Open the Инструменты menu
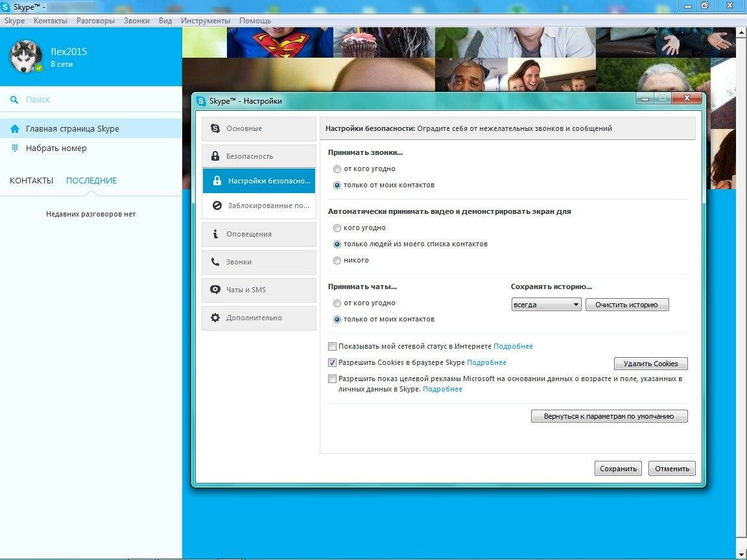Image resolution: width=747 pixels, height=560 pixels. pos(206,21)
